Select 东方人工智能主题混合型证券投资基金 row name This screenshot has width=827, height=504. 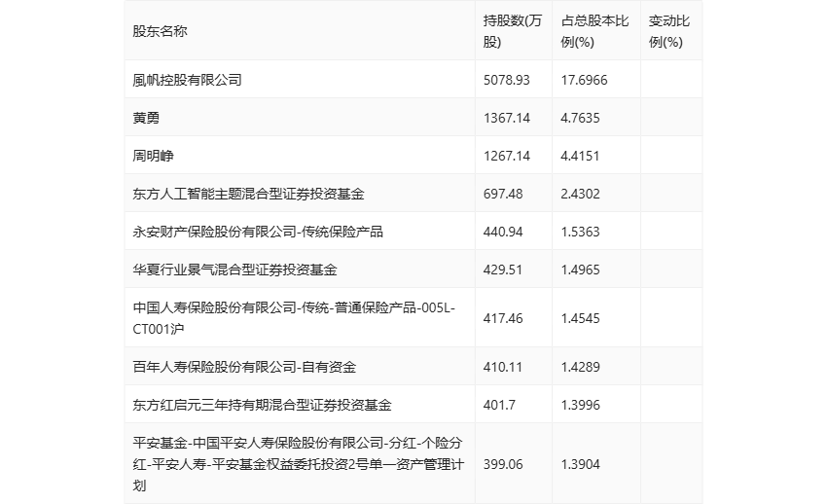pyautogui.click(x=248, y=194)
